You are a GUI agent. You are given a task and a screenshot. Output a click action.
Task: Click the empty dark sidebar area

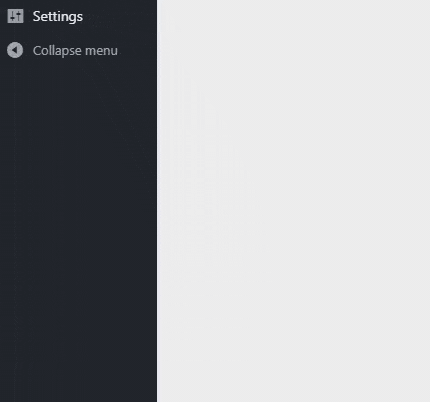click(x=78, y=233)
